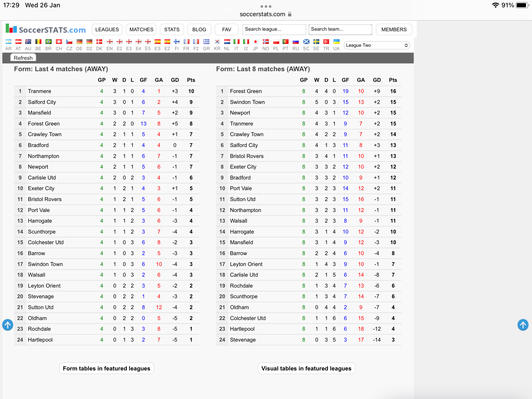Image resolution: width=532 pixels, height=399 pixels.
Task: Click the "Form: Last 8 matches (AWAY)" heading
Action: click(x=263, y=69)
